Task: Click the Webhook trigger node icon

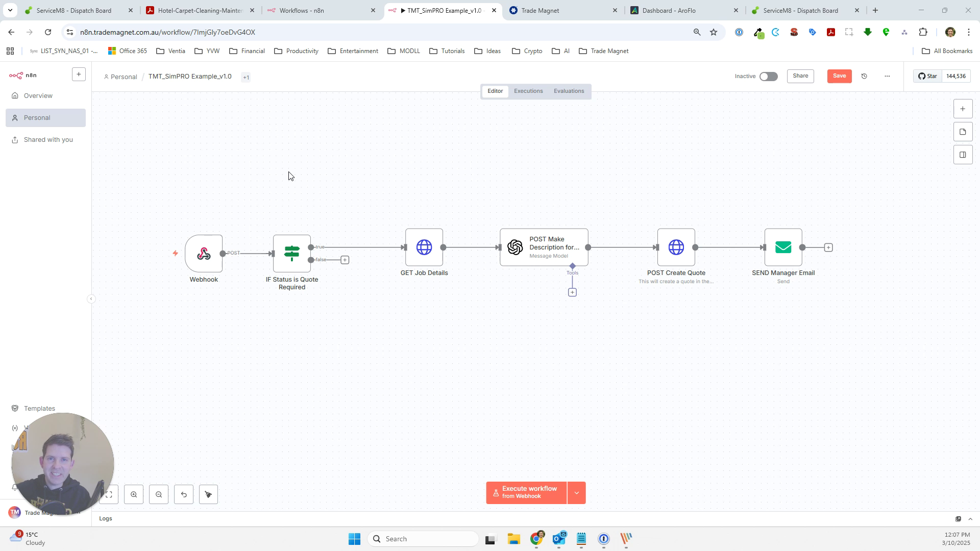Action: (204, 254)
